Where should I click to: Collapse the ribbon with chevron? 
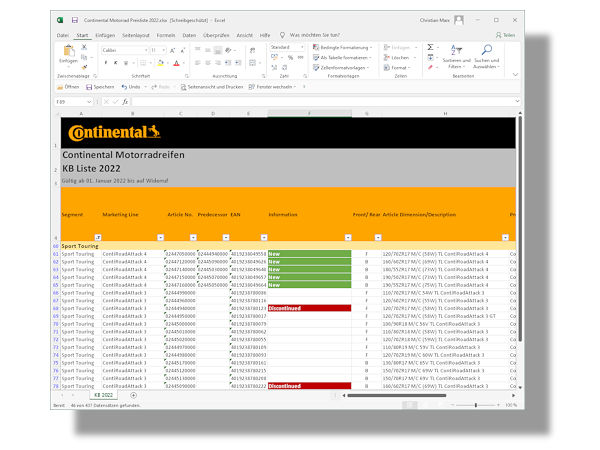(x=515, y=75)
